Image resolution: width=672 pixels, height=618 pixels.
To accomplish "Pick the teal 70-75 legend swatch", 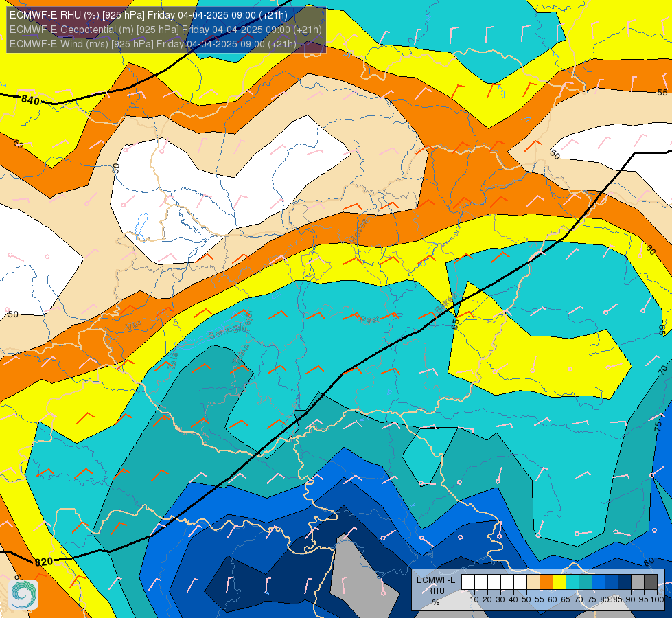I will (x=586, y=582).
